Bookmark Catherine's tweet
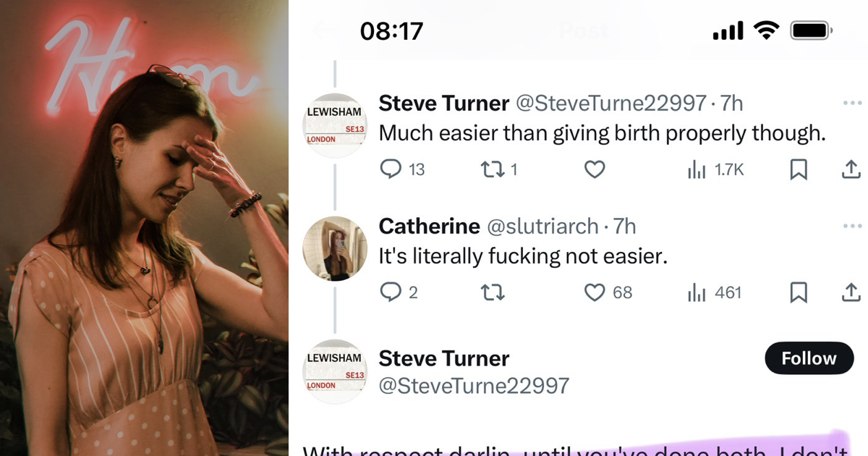Screen dimensions: 868x456 click(x=799, y=292)
